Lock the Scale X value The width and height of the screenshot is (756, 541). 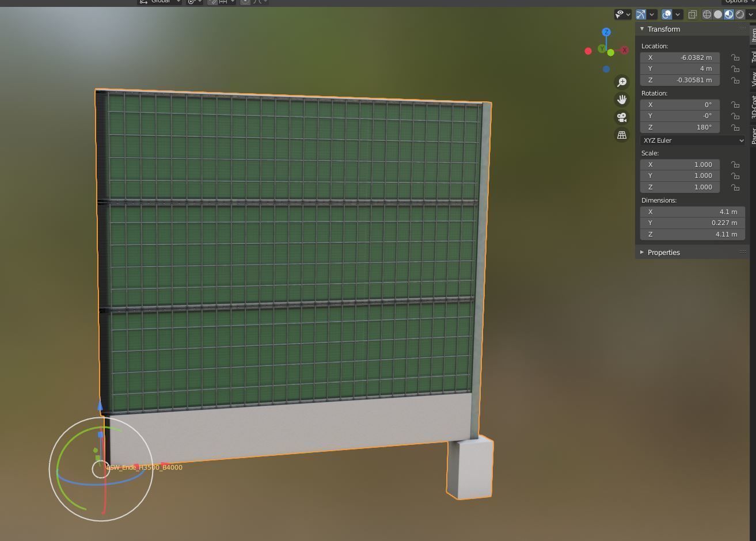point(735,165)
